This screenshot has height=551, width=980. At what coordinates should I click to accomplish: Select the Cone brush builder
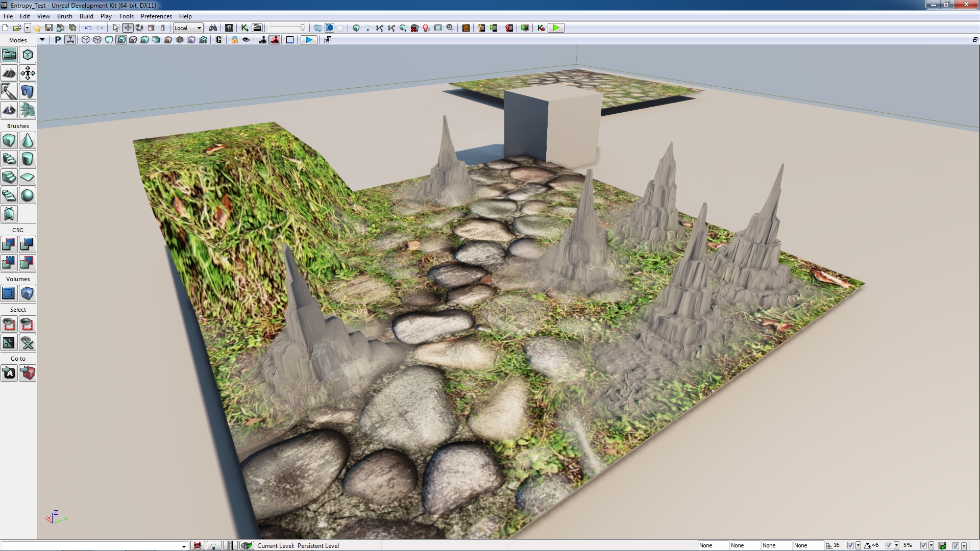(28, 141)
